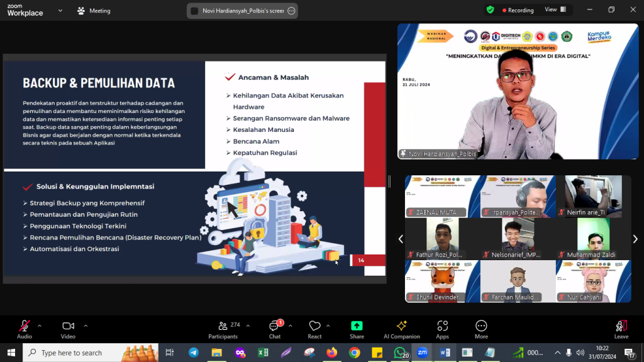The image size is (644, 362).
Task: Click the divider handle between screen and videos
Action: tap(389, 182)
